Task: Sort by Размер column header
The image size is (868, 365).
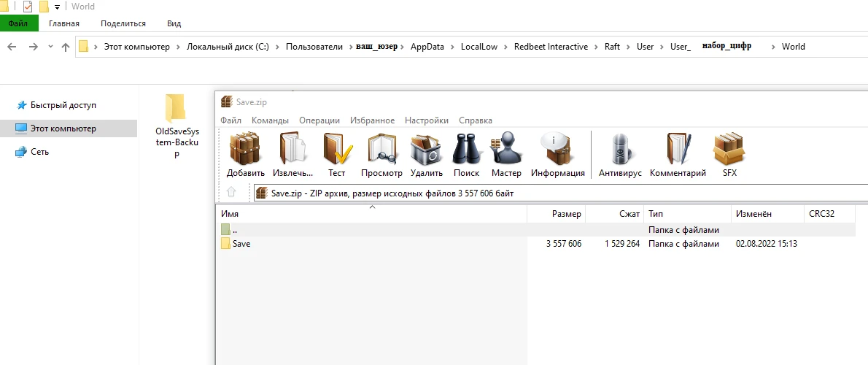Action: click(x=557, y=214)
